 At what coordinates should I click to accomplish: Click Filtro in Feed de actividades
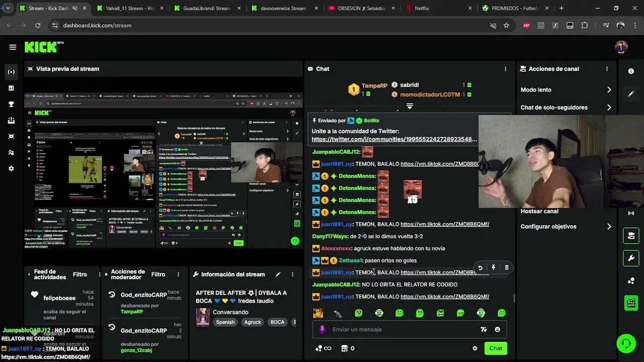[x=80, y=275]
